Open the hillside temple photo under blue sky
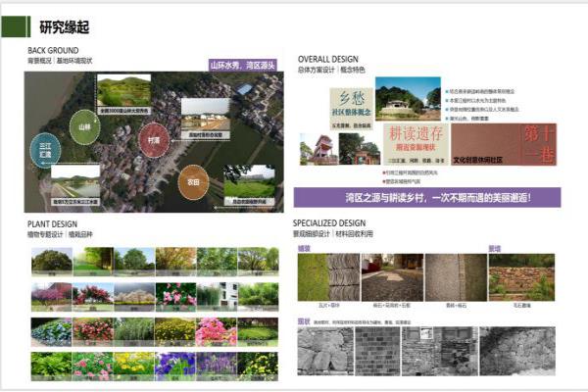The image size is (588, 392). tap(408, 99)
